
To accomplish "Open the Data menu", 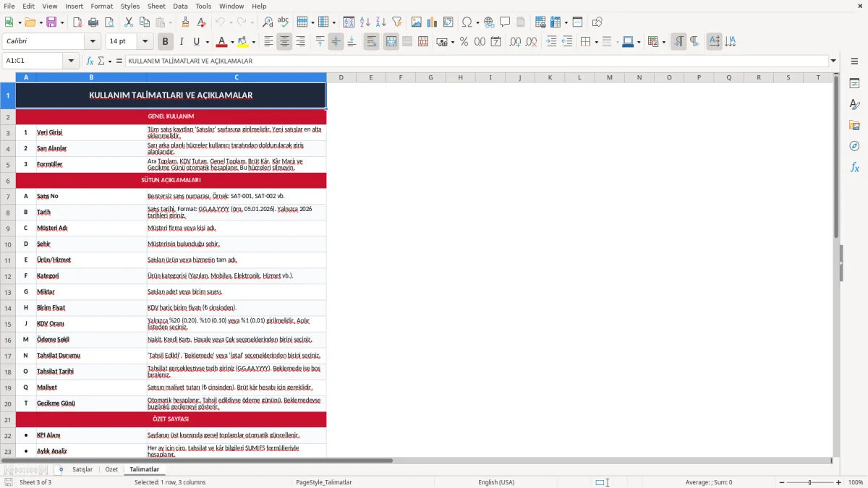I will tap(180, 6).
